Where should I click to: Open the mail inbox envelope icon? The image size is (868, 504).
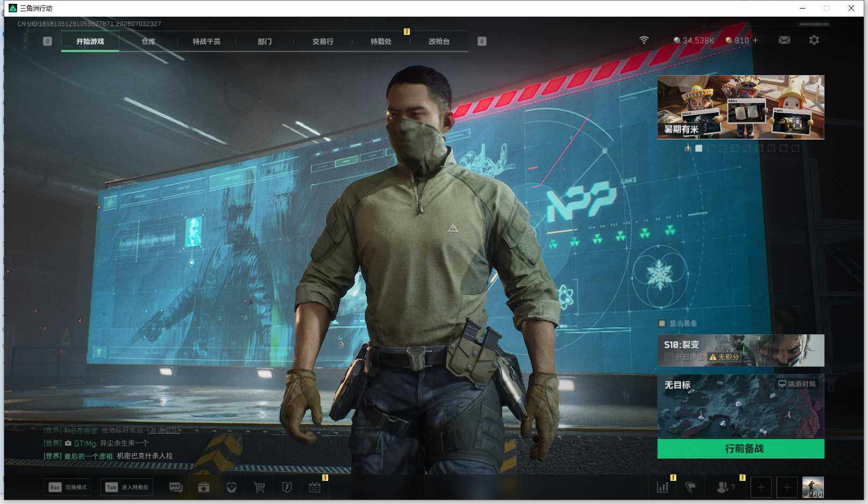click(784, 40)
